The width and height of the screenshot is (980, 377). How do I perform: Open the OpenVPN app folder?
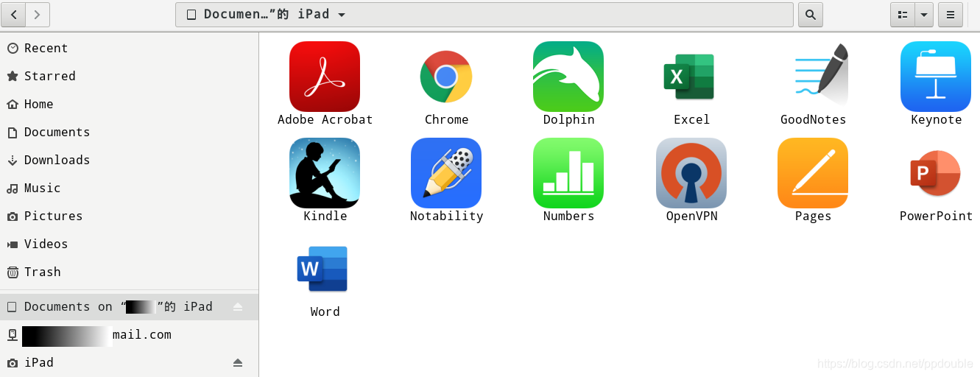tap(691, 173)
